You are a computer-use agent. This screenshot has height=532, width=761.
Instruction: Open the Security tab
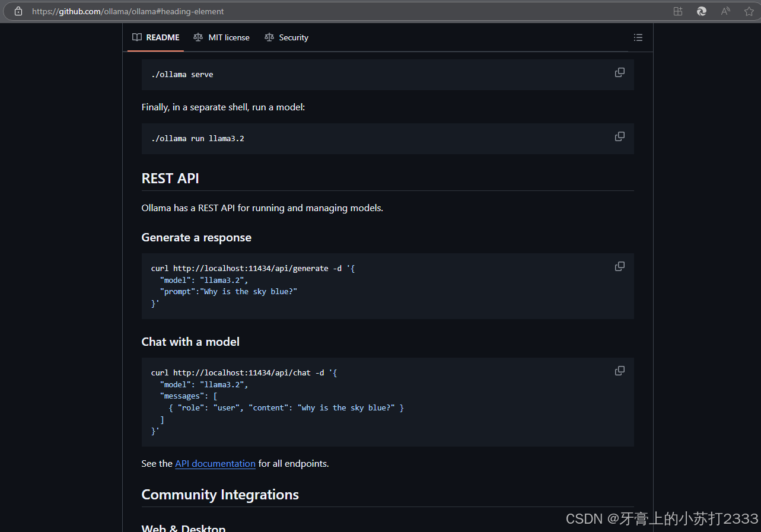click(286, 37)
